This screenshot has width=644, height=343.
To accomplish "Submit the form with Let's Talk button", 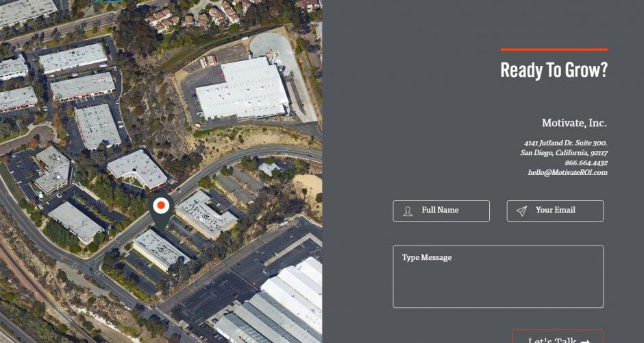I will (x=558, y=337).
